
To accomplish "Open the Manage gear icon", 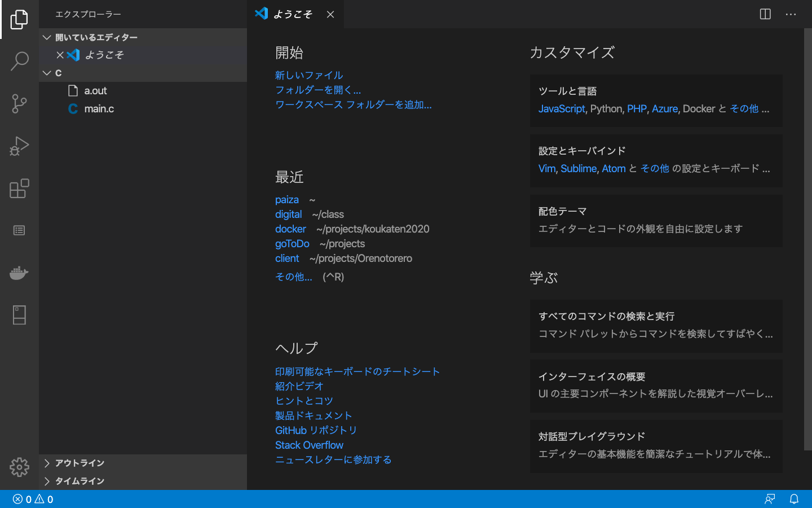I will [x=19, y=467].
